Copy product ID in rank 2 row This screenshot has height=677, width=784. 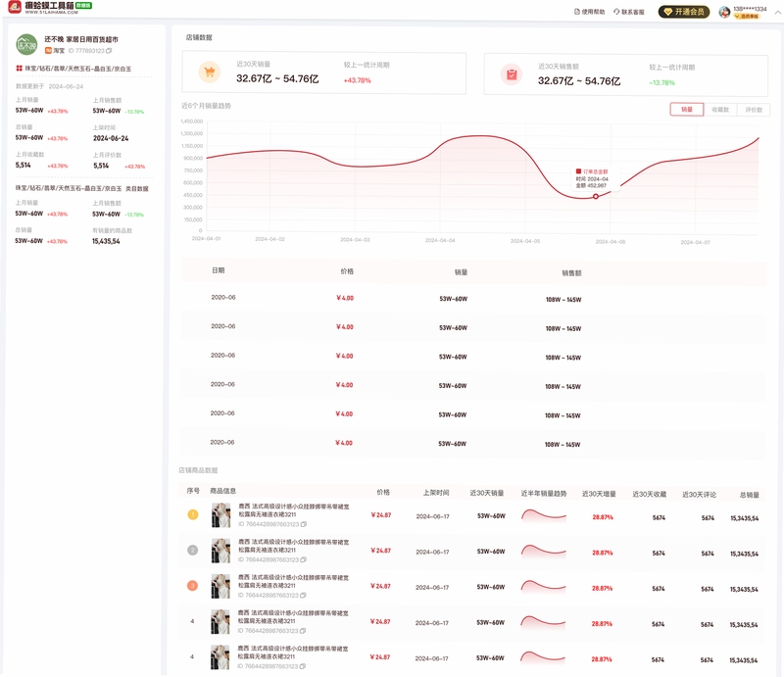[x=304, y=559]
